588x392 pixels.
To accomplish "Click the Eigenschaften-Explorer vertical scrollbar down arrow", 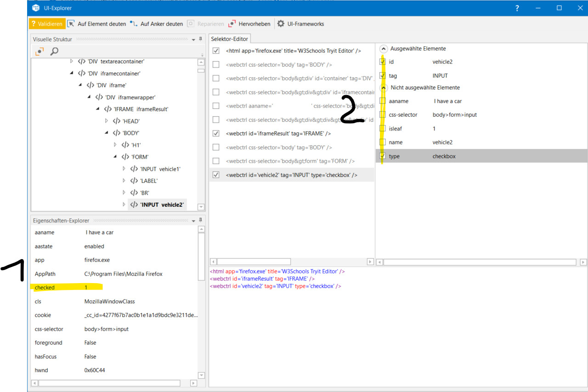I will tap(201, 375).
